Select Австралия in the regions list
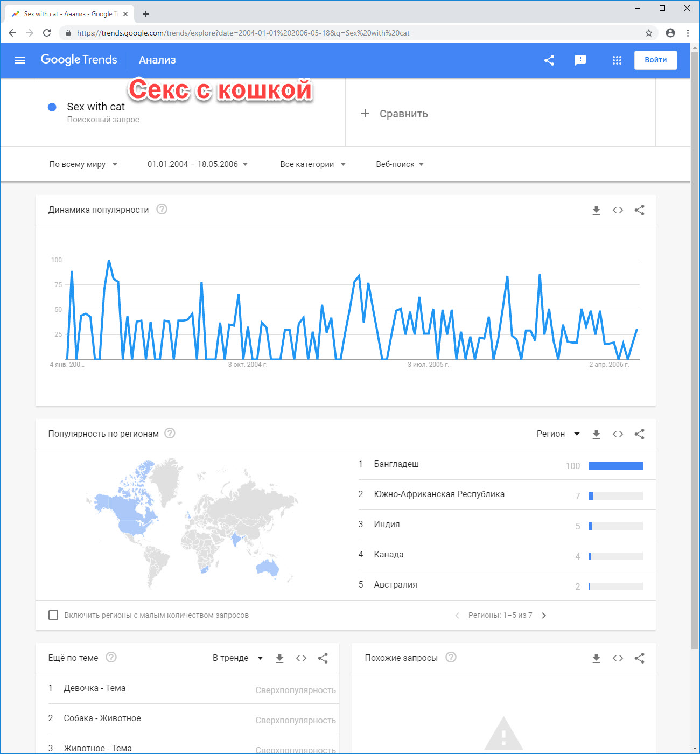This screenshot has height=754, width=700. [396, 585]
